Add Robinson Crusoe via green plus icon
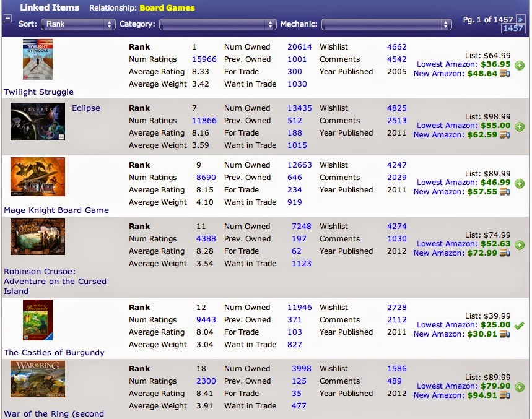Image resolution: width=532 pixels, height=419 pixels. point(520,244)
